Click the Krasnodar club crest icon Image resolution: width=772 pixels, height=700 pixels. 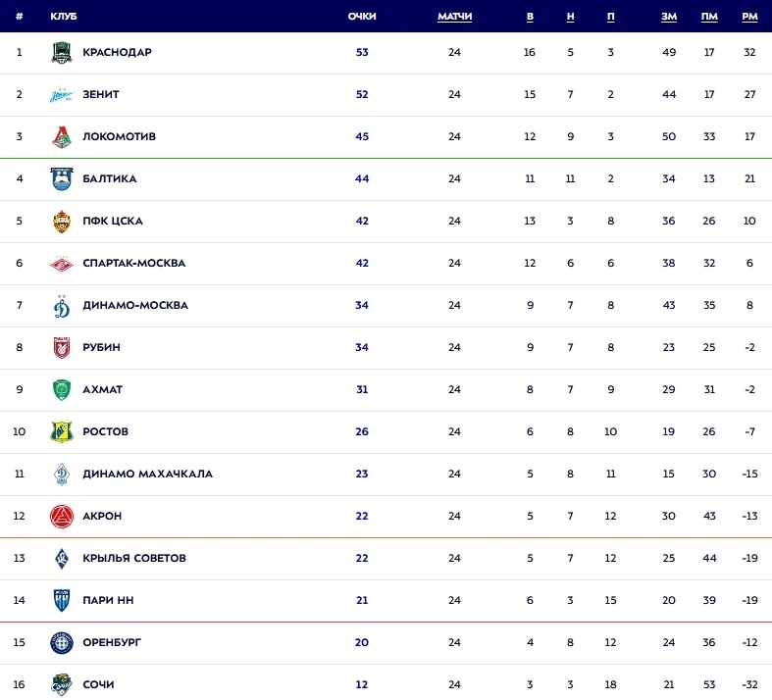coord(62,53)
